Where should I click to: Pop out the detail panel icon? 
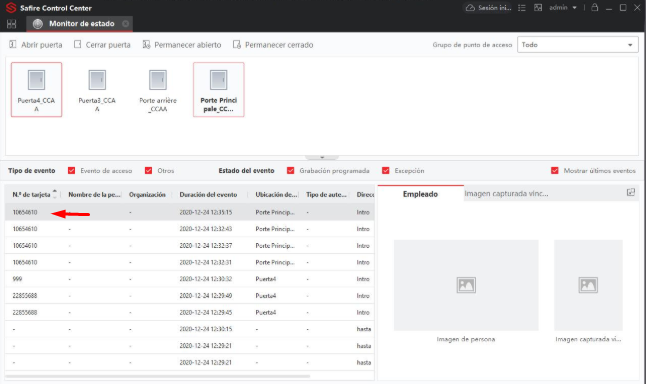(631, 192)
